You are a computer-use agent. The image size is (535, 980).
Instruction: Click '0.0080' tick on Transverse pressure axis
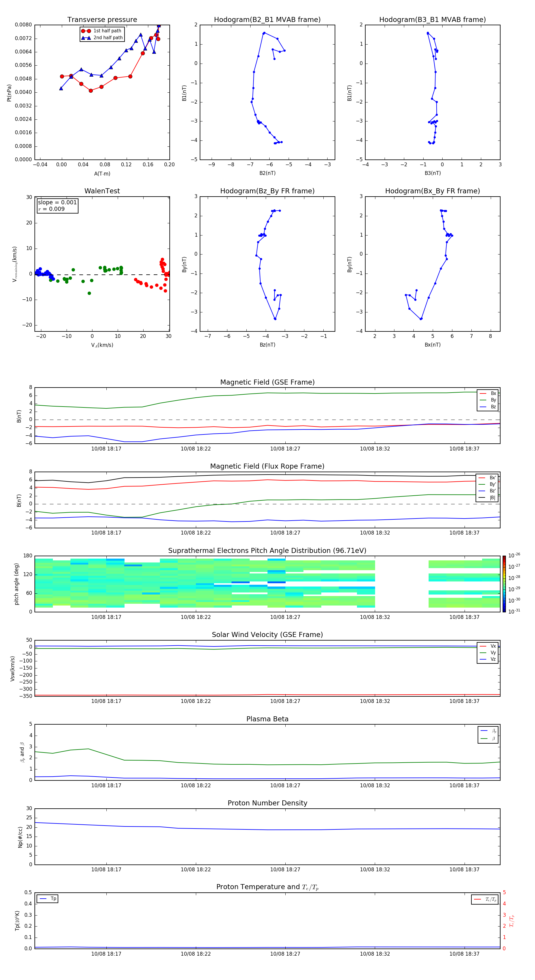pos(23,25)
